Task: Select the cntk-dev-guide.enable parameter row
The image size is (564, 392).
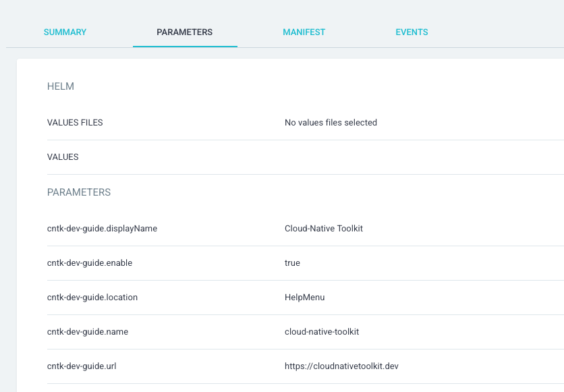Action: click(89, 262)
